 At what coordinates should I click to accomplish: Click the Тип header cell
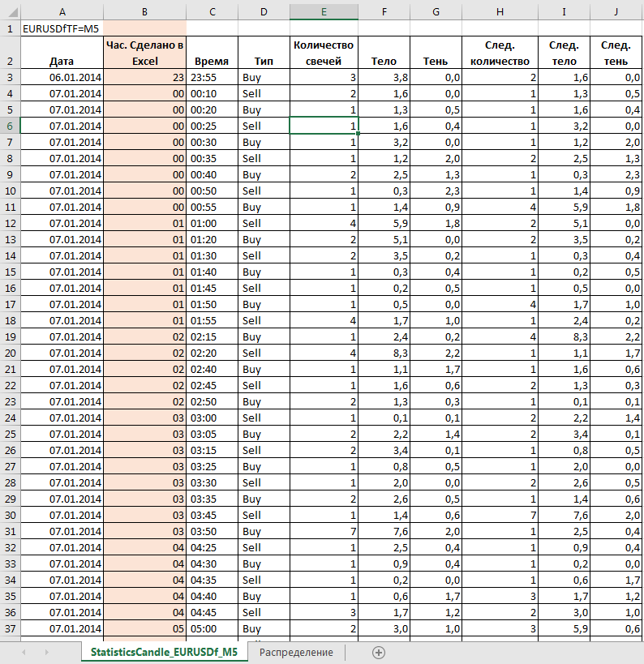pos(264,53)
